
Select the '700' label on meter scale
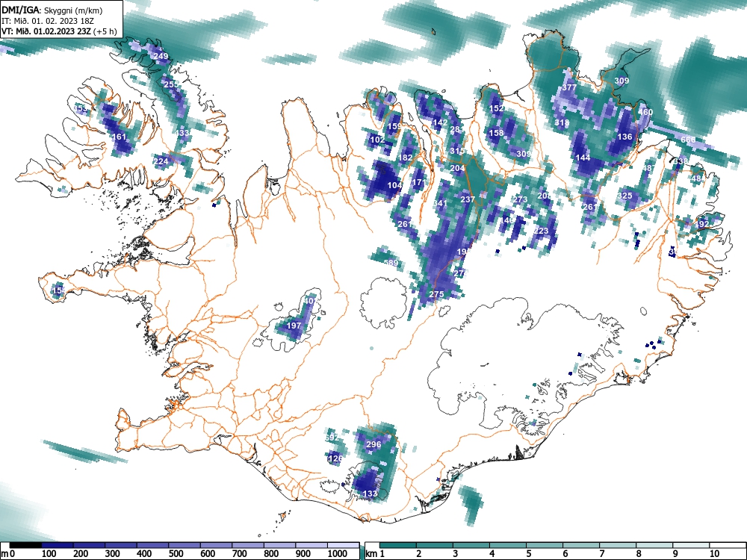[x=239, y=553]
